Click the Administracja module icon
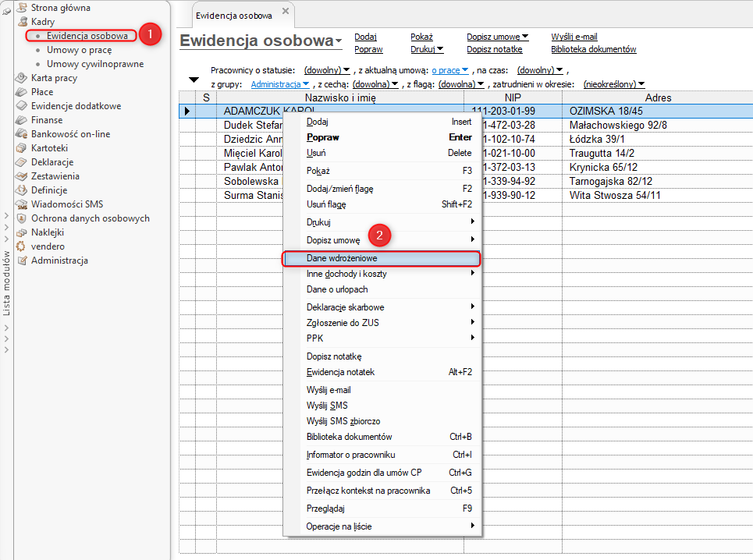 [22, 261]
